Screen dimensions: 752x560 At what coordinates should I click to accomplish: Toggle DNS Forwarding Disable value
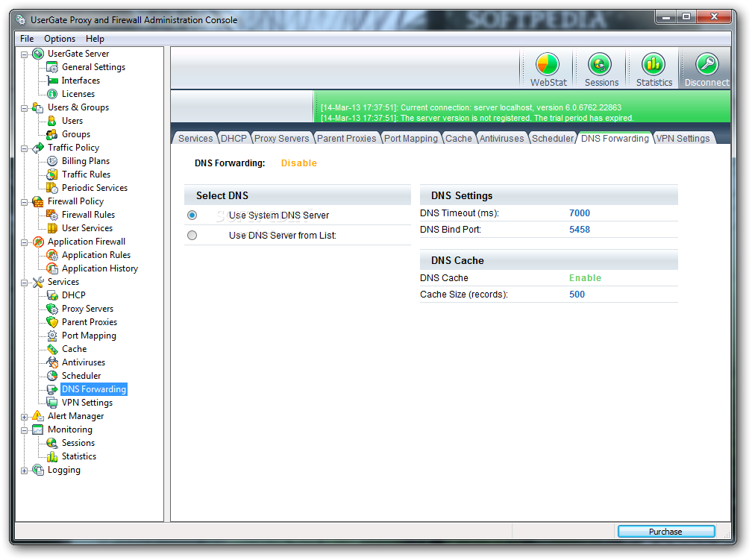click(298, 163)
